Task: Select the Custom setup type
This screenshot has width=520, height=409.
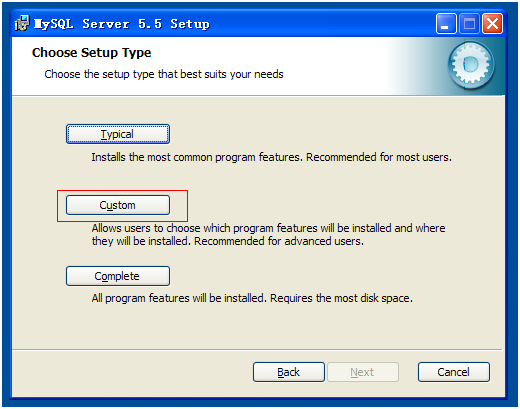Action: tap(118, 205)
